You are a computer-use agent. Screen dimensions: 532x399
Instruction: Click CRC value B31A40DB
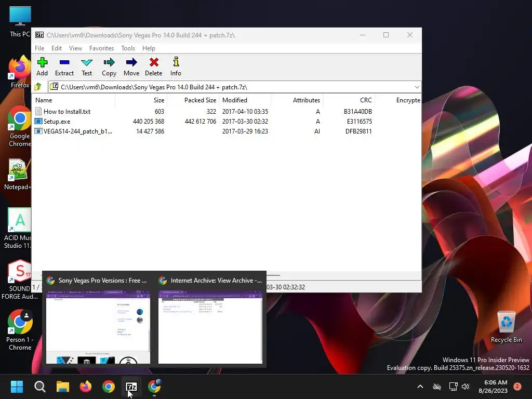(357, 112)
